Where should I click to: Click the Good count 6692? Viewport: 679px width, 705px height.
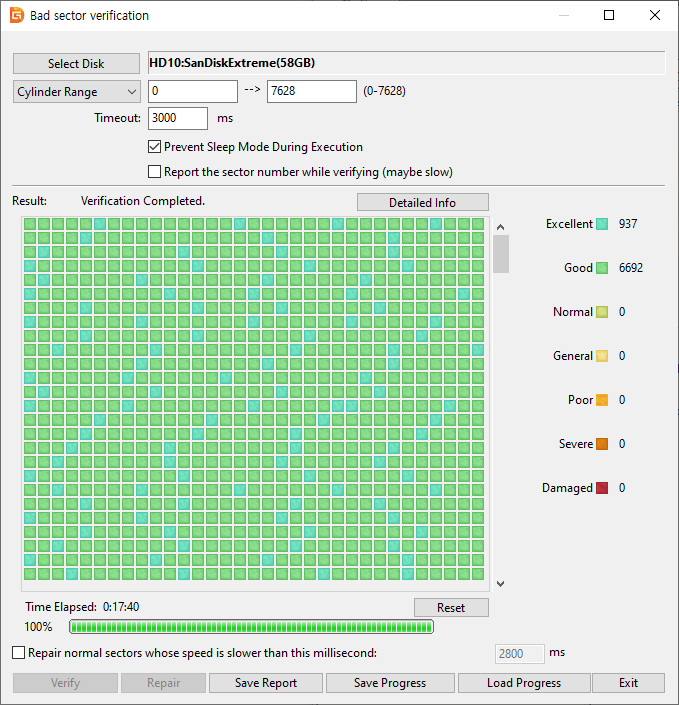[631, 268]
